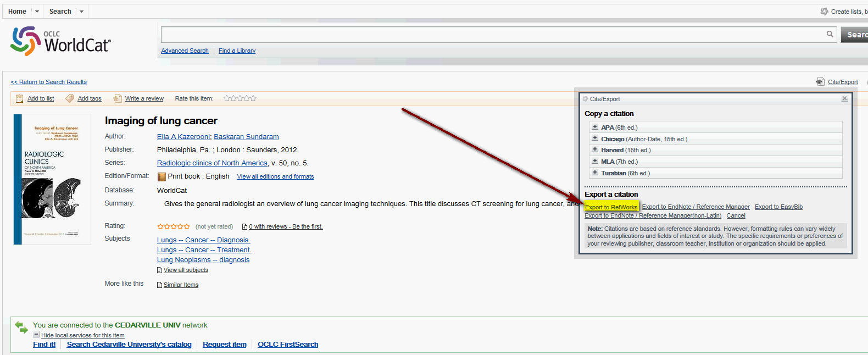This screenshot has height=355, width=868.
Task: Click Export to RefWorks
Action: click(611, 207)
